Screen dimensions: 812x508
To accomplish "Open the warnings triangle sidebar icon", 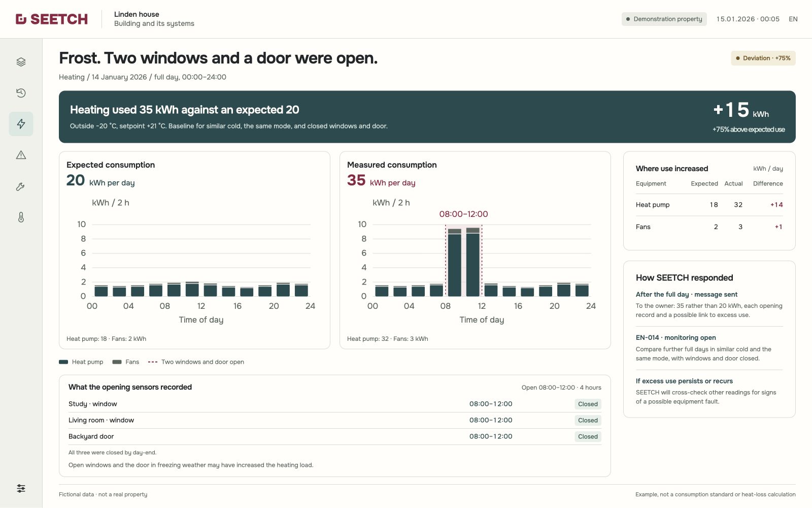I will (x=21, y=155).
